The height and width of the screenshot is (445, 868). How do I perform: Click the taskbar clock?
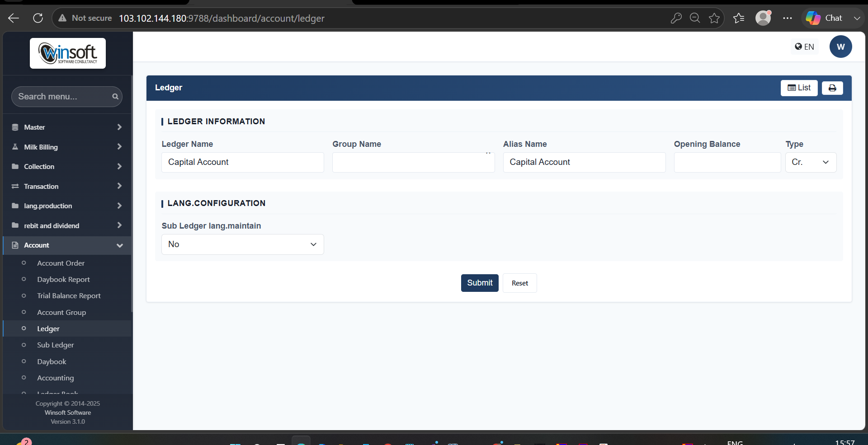pyautogui.click(x=844, y=442)
